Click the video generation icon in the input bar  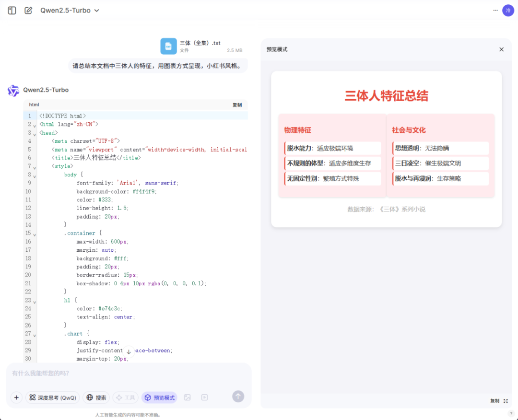click(204, 397)
